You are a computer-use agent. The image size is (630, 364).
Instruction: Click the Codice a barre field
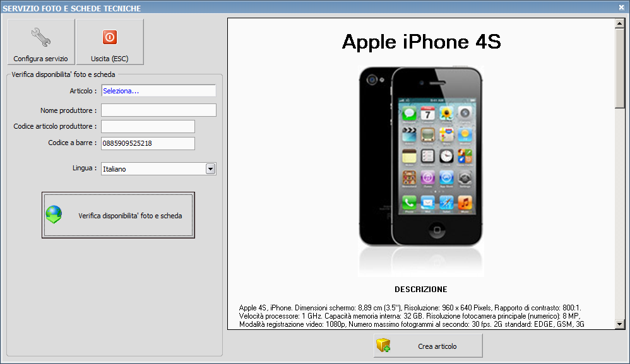point(148,143)
